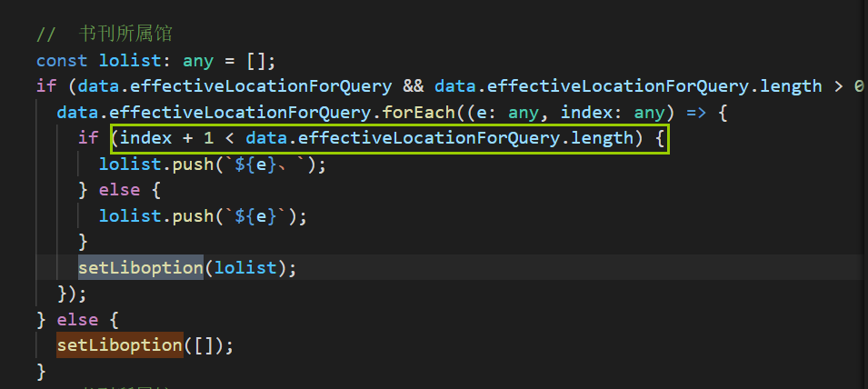This screenshot has height=389, width=868.
Task: Click 'forEach' method call
Action: pos(417,113)
